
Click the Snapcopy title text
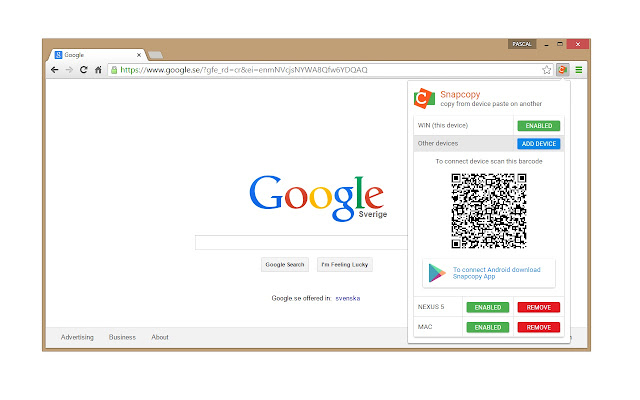(x=460, y=94)
